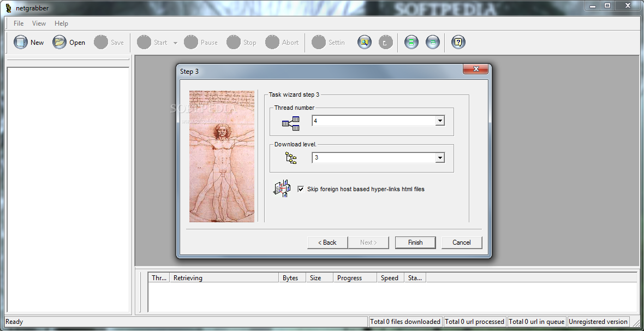
Task: Minimize the netgrabber window
Action: pos(592,6)
